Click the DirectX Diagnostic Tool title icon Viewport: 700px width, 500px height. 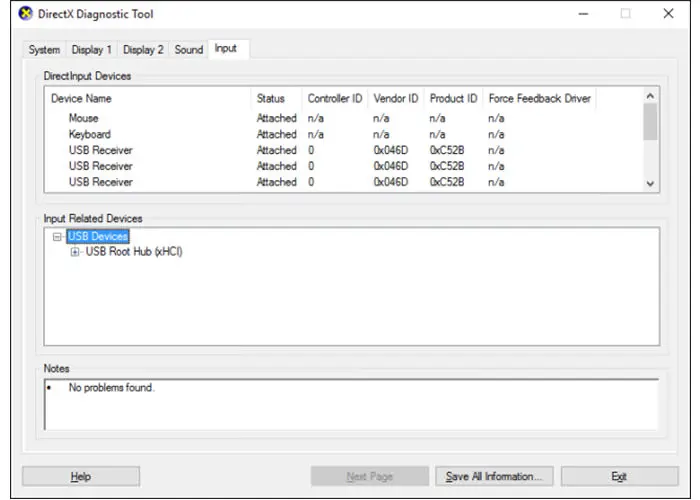[26, 14]
